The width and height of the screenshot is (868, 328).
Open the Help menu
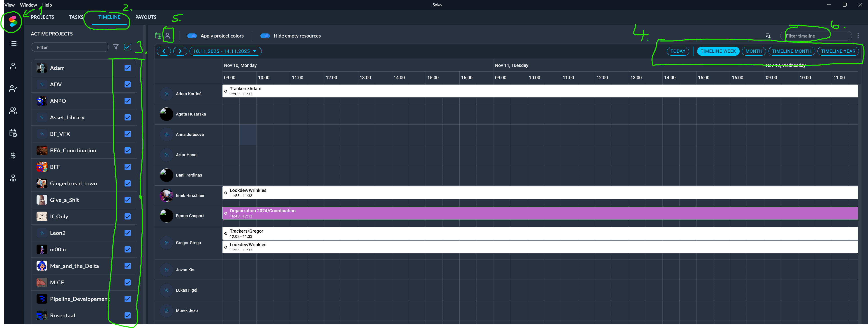47,5
